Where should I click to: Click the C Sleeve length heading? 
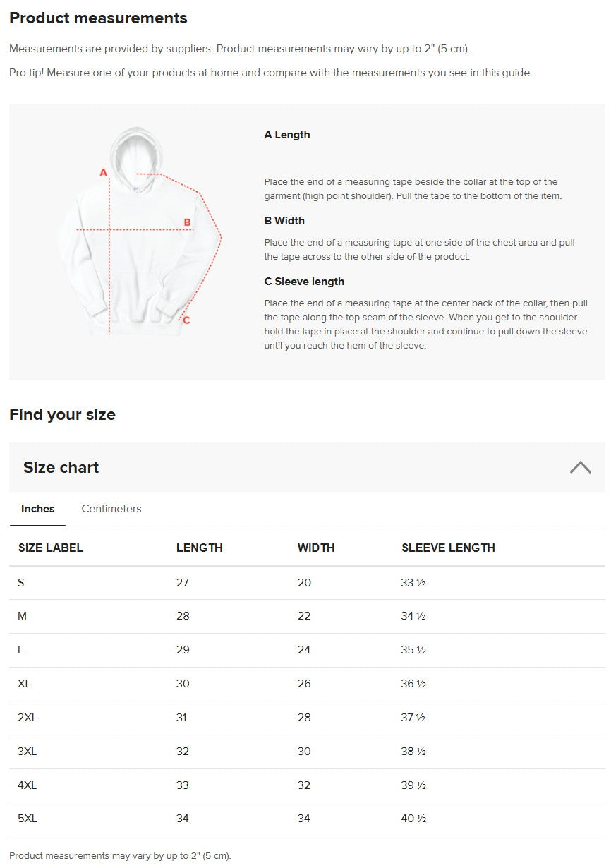(304, 282)
